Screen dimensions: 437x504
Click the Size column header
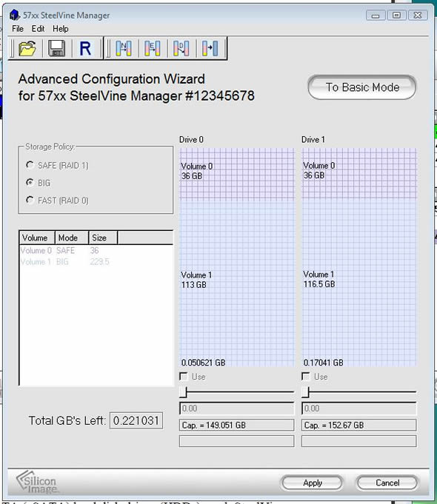tap(103, 238)
